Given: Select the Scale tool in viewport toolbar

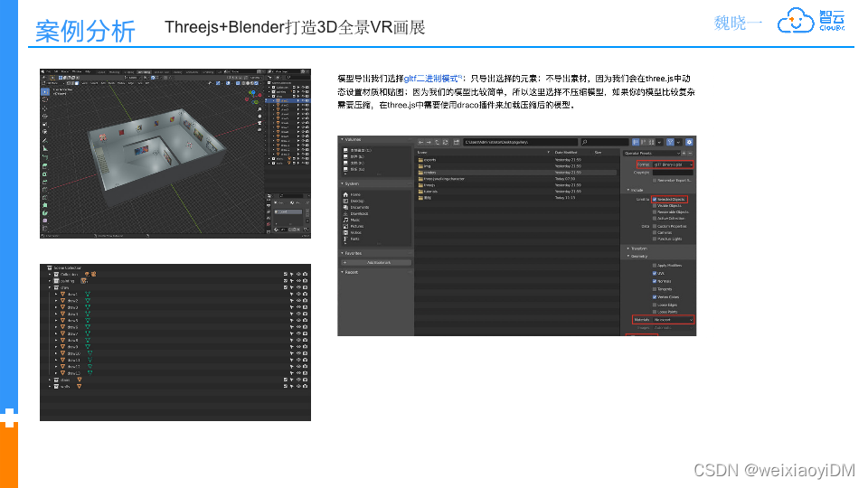Looking at the screenshot, I should click(45, 124).
